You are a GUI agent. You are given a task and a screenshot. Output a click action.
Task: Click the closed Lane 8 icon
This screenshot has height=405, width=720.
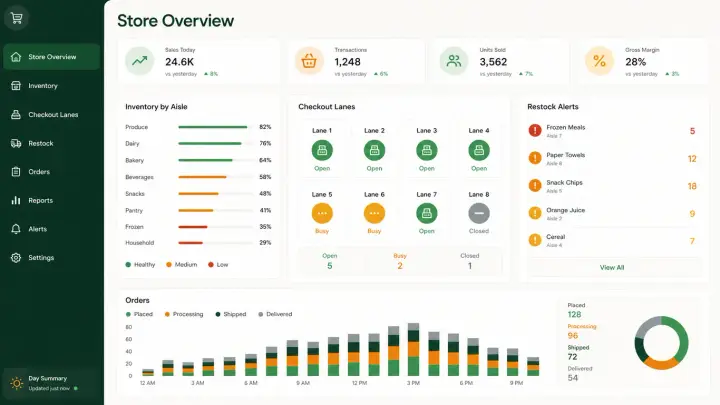[x=478, y=213]
